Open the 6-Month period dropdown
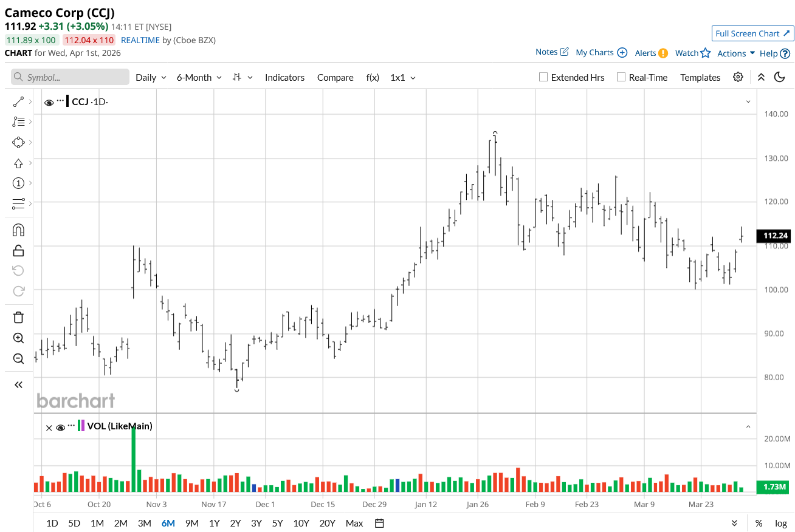This screenshot has width=795, height=532. coord(199,77)
